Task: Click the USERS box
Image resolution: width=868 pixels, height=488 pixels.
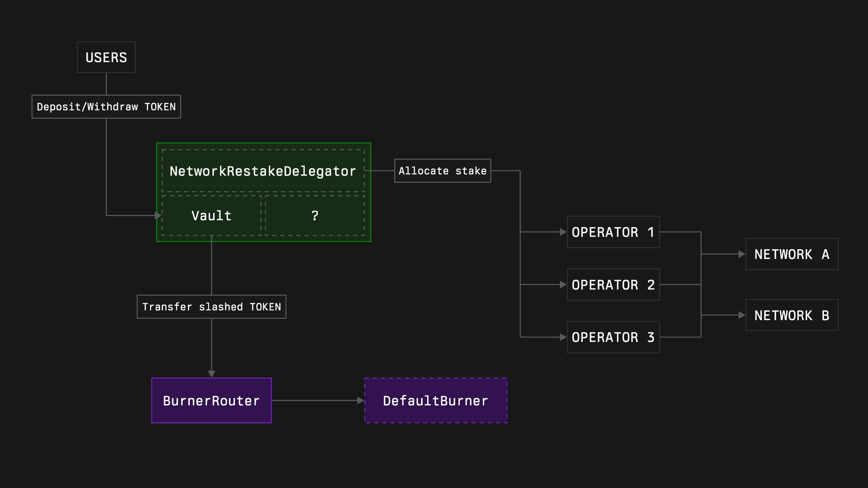Action: coord(106,57)
